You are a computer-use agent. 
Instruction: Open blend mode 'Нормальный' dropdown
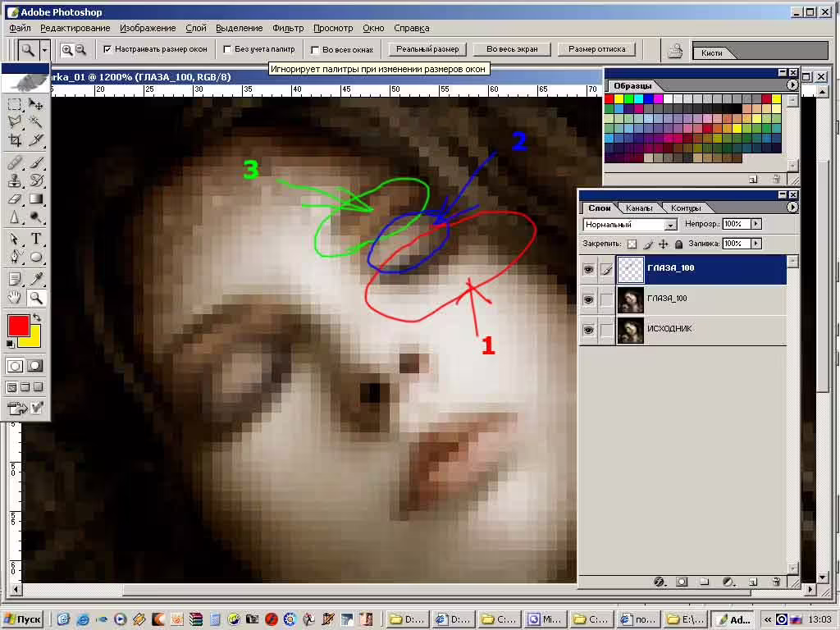coord(670,225)
